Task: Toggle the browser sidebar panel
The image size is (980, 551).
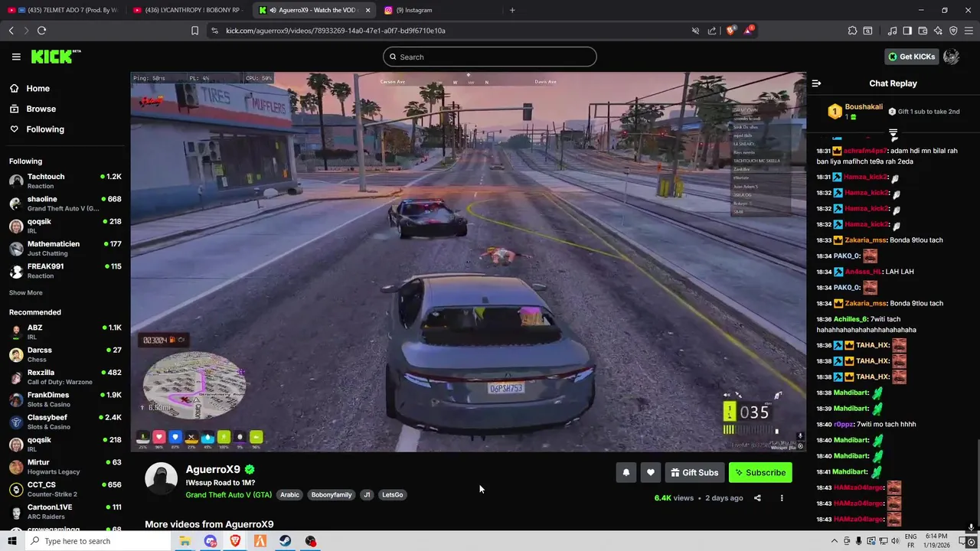Action: coord(907,31)
